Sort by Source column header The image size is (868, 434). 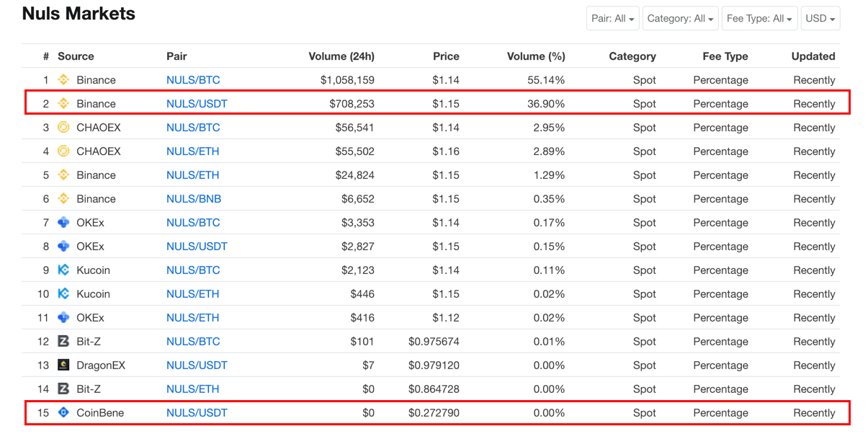pos(76,56)
